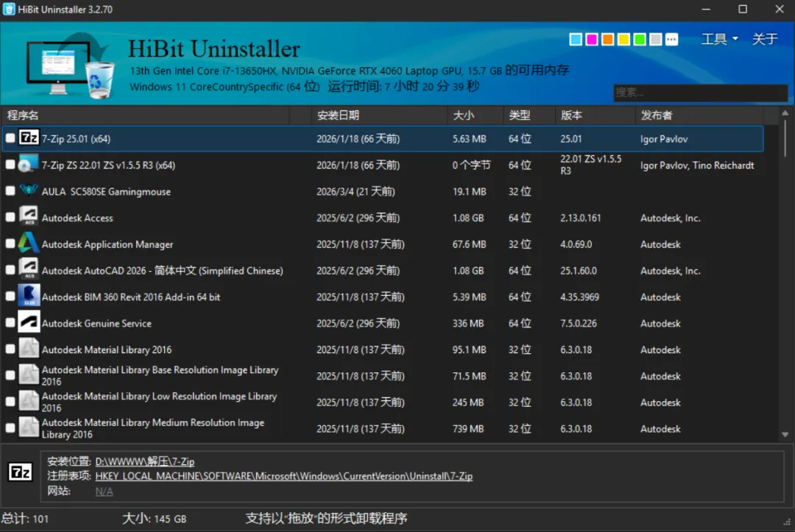795x532 pixels.
Task: Tick checkbox for 7-Zip 25.01 (x64)
Action: (x=10, y=138)
